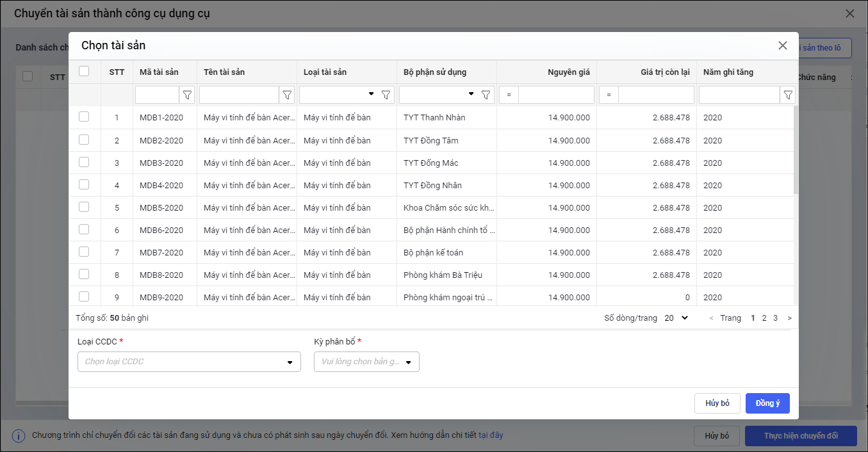Click the Bộ phận Hành chính tổ... cell

click(x=446, y=230)
